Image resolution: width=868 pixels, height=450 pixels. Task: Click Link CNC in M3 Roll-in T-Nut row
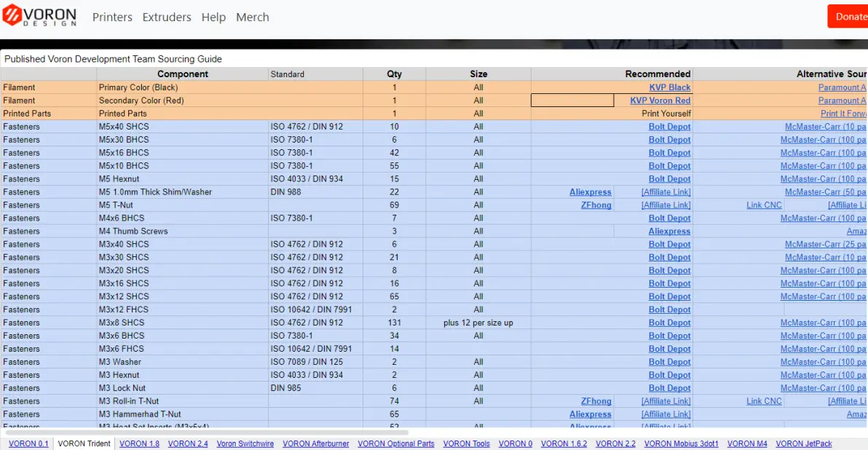point(764,401)
